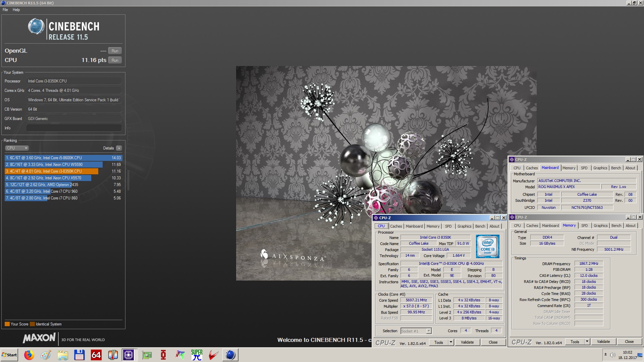Select ranking row Intel Core i5-8600K CPU
Viewport: 644px width, 362px height.
click(x=63, y=158)
